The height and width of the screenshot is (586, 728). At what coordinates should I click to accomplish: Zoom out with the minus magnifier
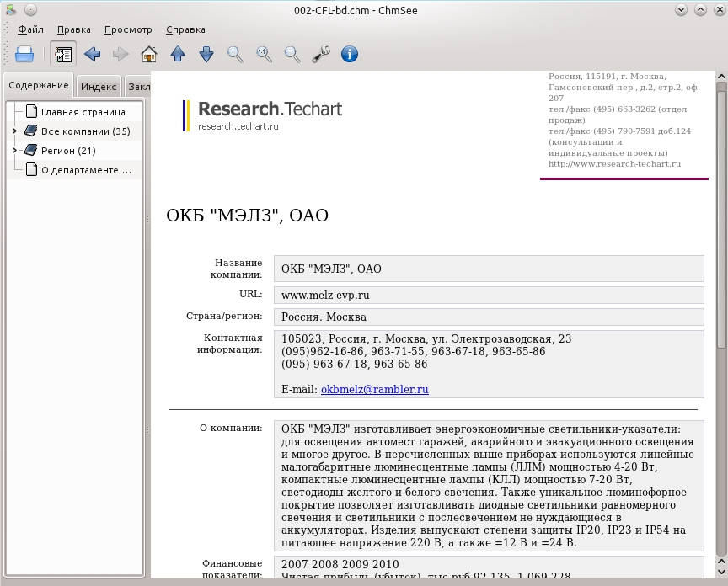(292, 54)
